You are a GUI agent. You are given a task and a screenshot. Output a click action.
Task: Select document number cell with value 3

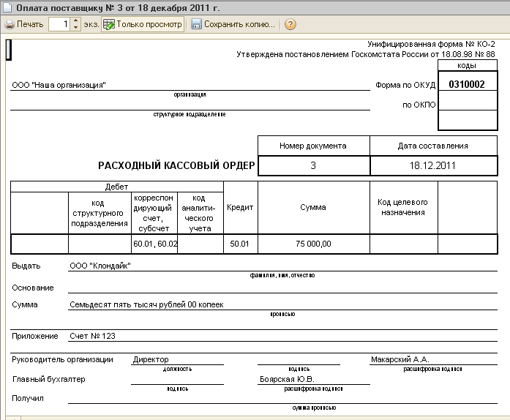pos(314,165)
